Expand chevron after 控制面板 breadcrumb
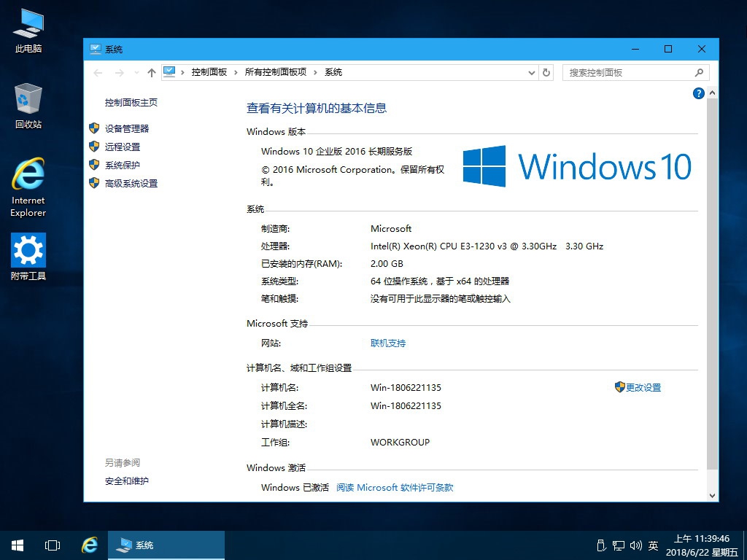The width and height of the screenshot is (747, 560). (x=236, y=72)
